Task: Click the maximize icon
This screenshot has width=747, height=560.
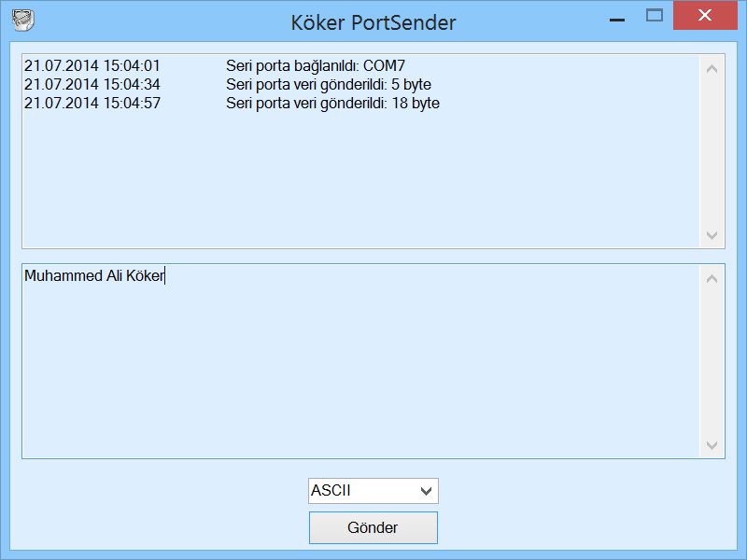Action: 655,16
